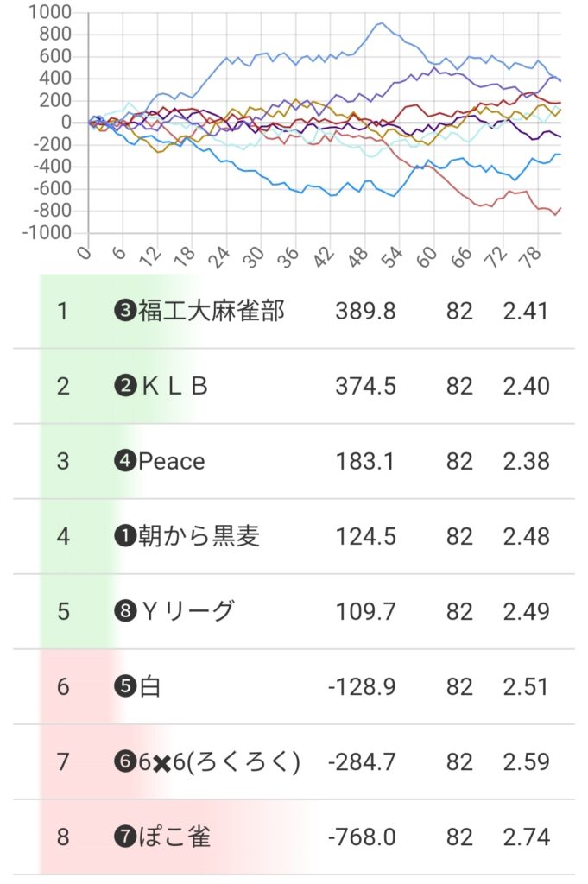588x884 pixels.
Task: Click the -768.0 score for ぽこ雀
Action: coord(363,837)
